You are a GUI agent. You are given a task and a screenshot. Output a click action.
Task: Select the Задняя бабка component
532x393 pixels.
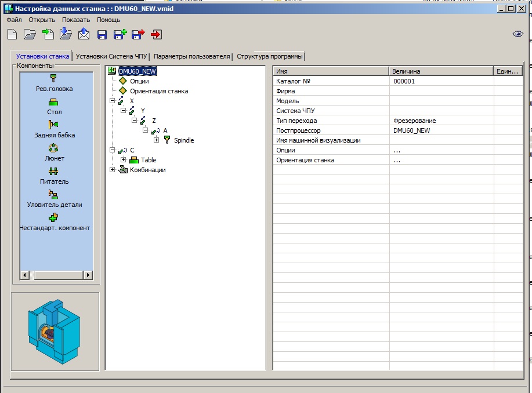(55, 129)
